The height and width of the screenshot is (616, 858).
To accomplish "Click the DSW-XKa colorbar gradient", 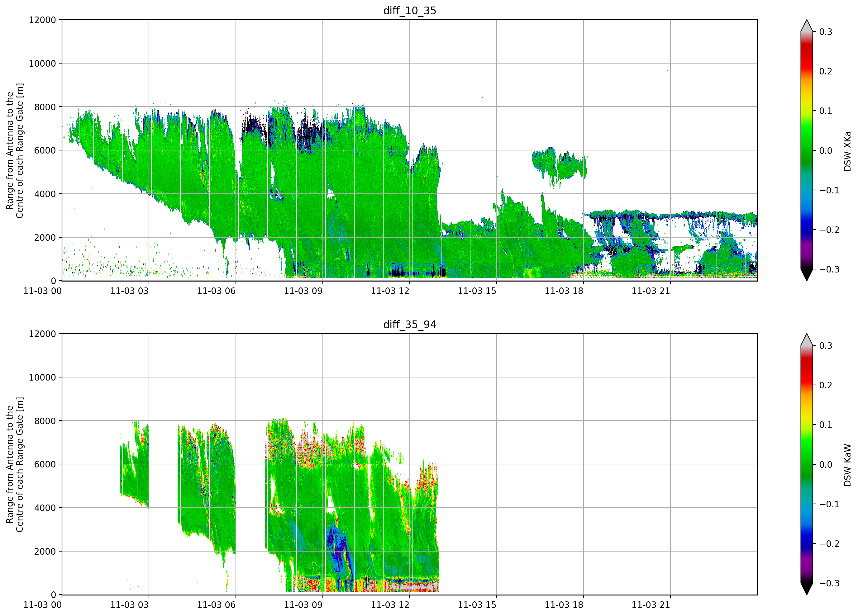I will pos(807,150).
